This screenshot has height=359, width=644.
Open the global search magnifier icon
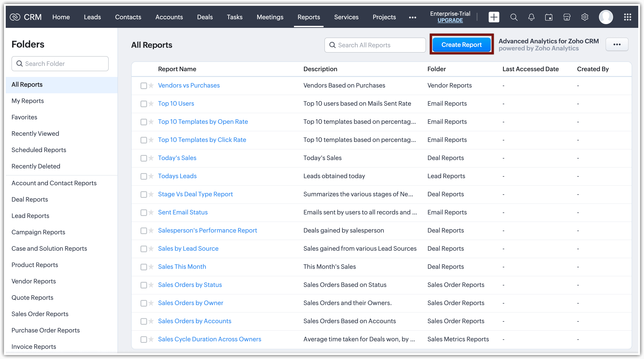point(514,17)
